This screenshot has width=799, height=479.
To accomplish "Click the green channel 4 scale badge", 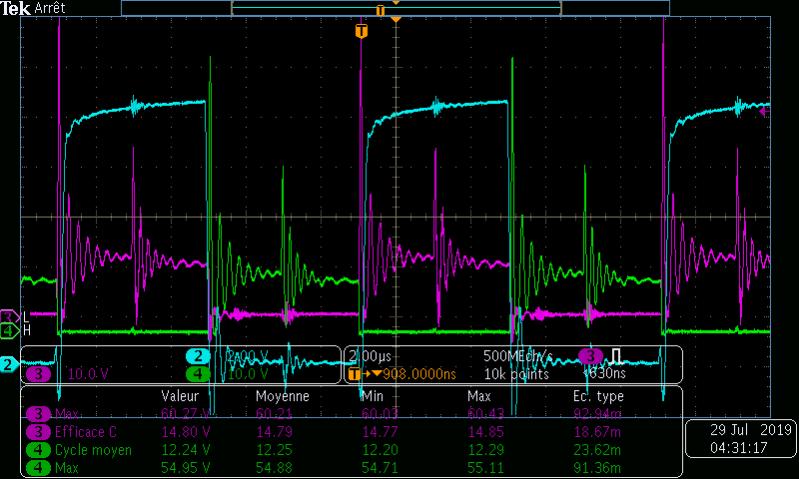I will (198, 375).
